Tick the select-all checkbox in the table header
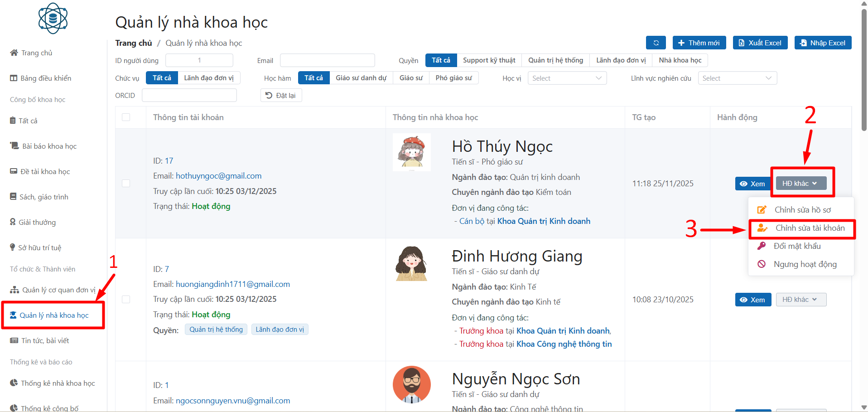The height and width of the screenshot is (412, 868). coord(126,117)
